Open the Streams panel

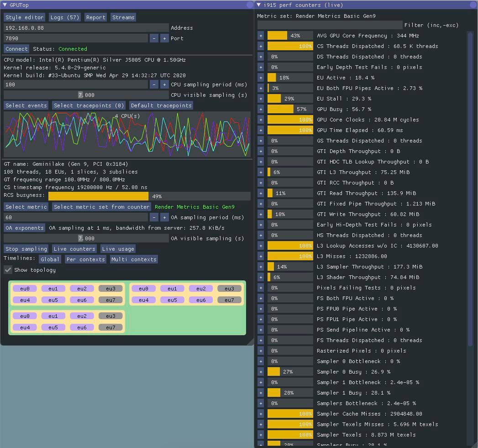(x=123, y=17)
